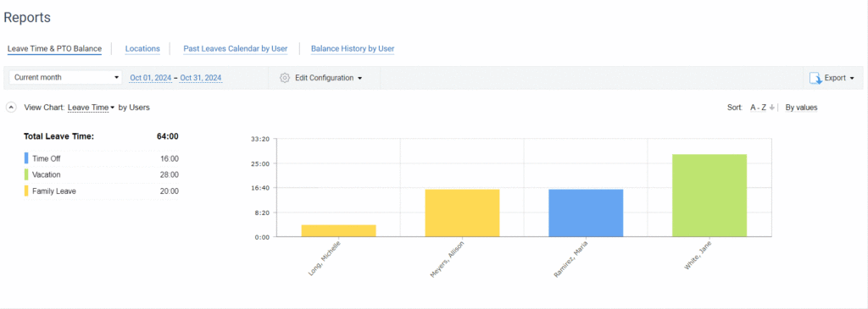868x309 pixels.
Task: Switch to the Locations tab
Action: point(142,48)
